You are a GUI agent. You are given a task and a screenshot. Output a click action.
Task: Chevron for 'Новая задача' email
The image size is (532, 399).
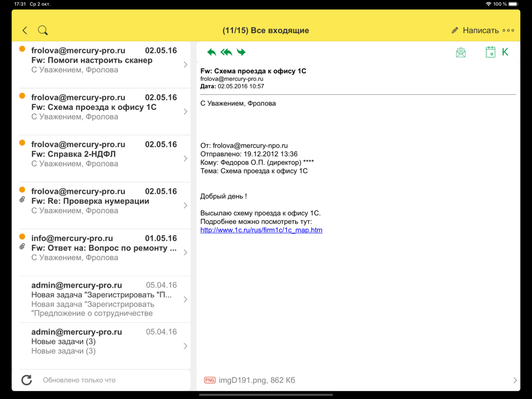(x=185, y=299)
